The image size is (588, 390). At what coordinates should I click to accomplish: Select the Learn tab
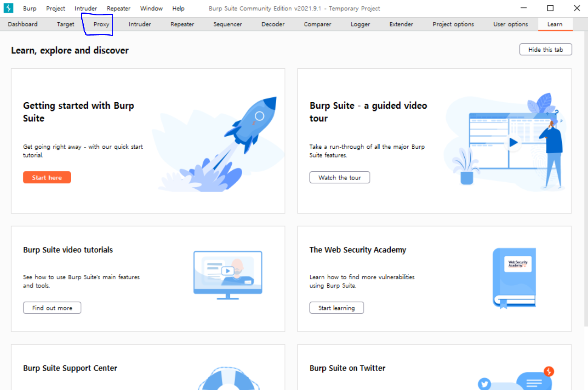(x=555, y=24)
